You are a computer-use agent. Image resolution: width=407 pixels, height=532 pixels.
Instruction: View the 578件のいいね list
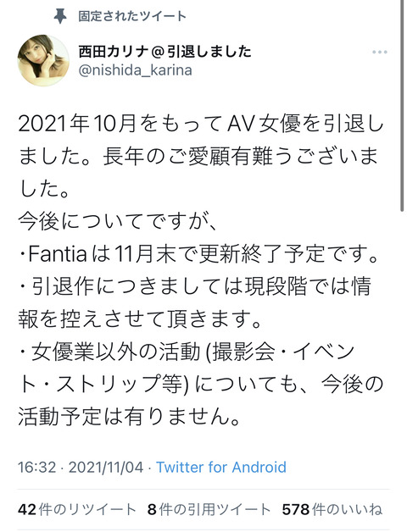pos(332,509)
